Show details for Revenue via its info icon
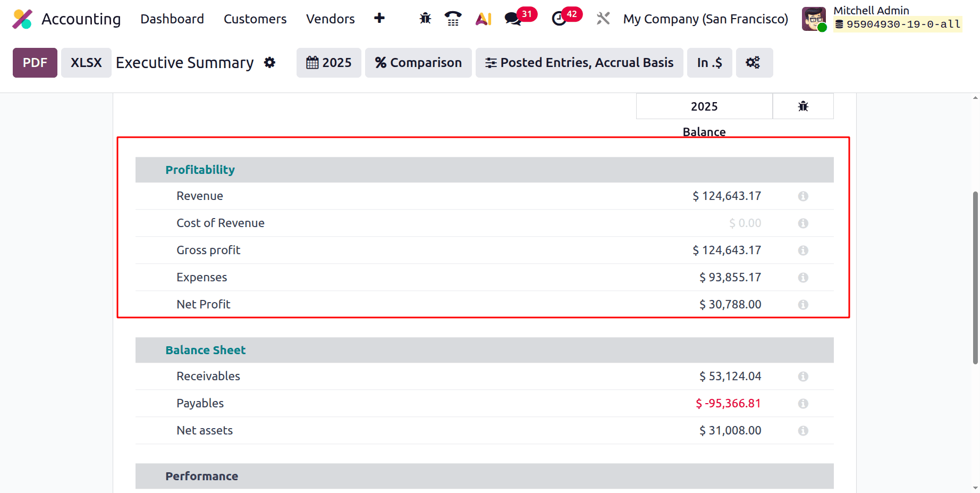 click(802, 196)
